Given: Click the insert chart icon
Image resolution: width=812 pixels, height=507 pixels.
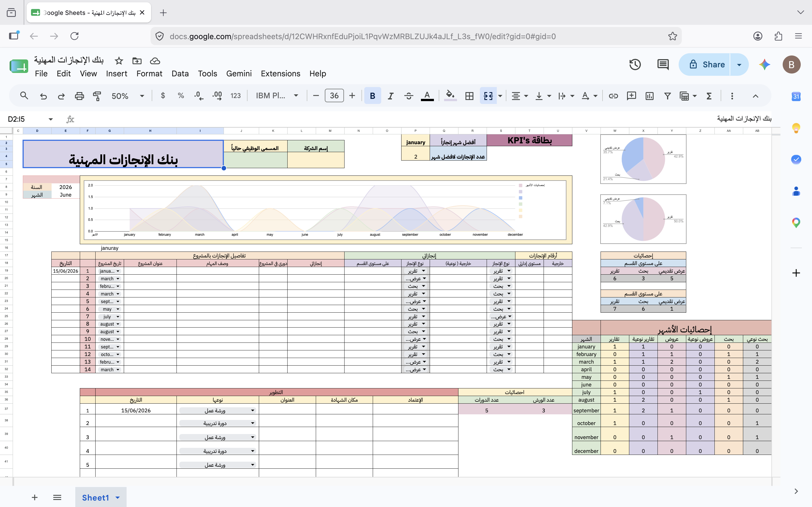Looking at the screenshot, I should [x=649, y=96].
